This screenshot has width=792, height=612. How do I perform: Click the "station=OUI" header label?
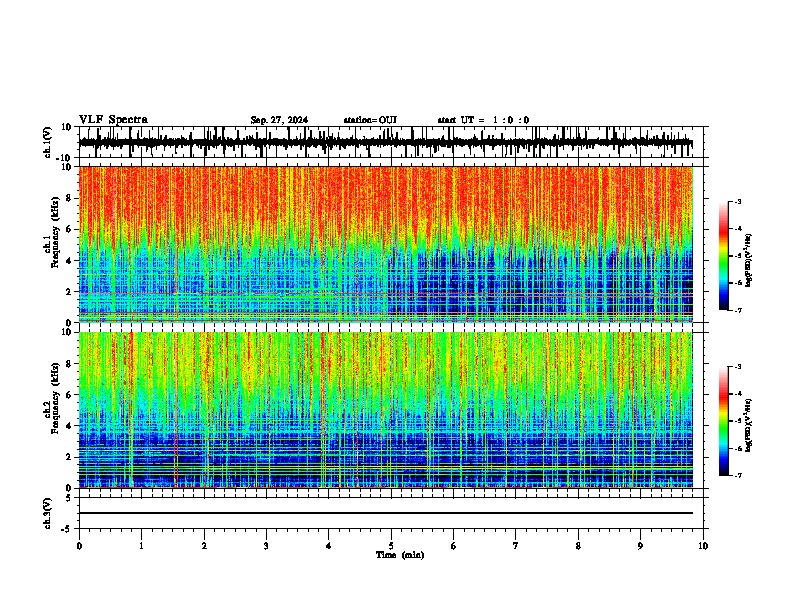370,120
